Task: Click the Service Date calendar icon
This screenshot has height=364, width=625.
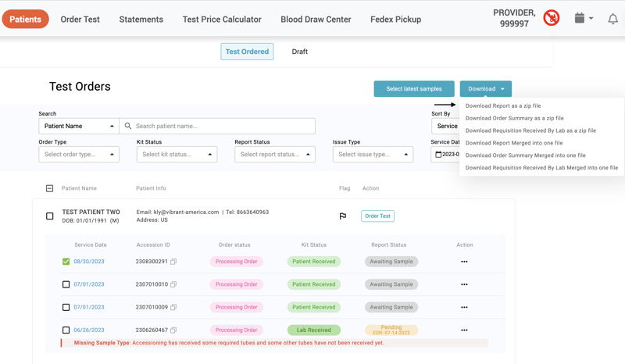Action: (x=438, y=155)
